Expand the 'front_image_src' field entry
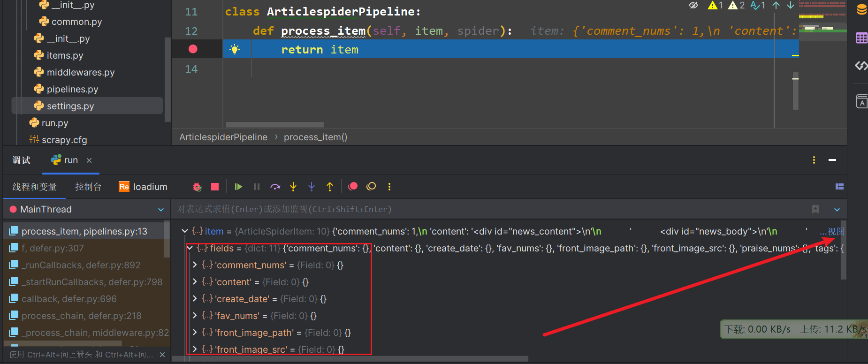 [195, 349]
